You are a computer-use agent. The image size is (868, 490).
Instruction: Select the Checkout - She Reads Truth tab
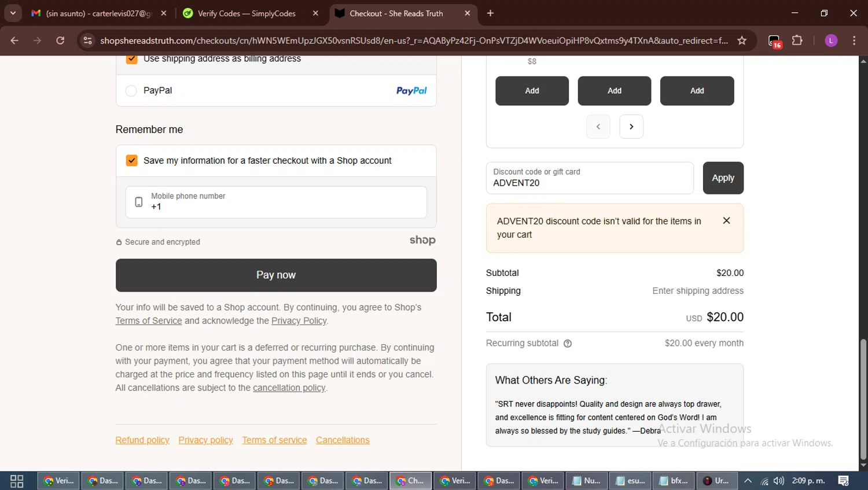(403, 13)
